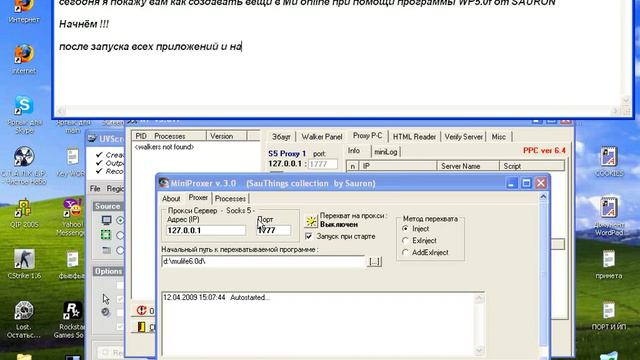Image resolution: width=640 pixels, height=360 pixels.
Task: Click the MiniProxer panel scrollbar up arrow
Action: pyautogui.click(x=543, y=197)
